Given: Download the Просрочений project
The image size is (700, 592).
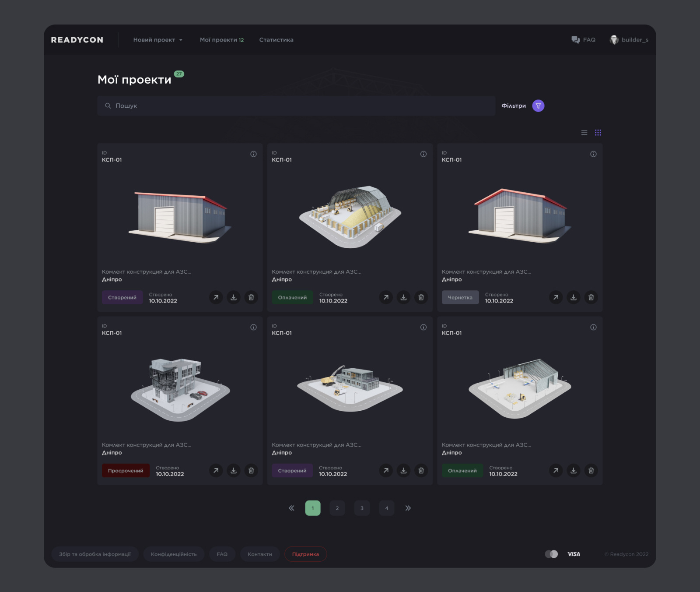Looking at the screenshot, I should [234, 470].
